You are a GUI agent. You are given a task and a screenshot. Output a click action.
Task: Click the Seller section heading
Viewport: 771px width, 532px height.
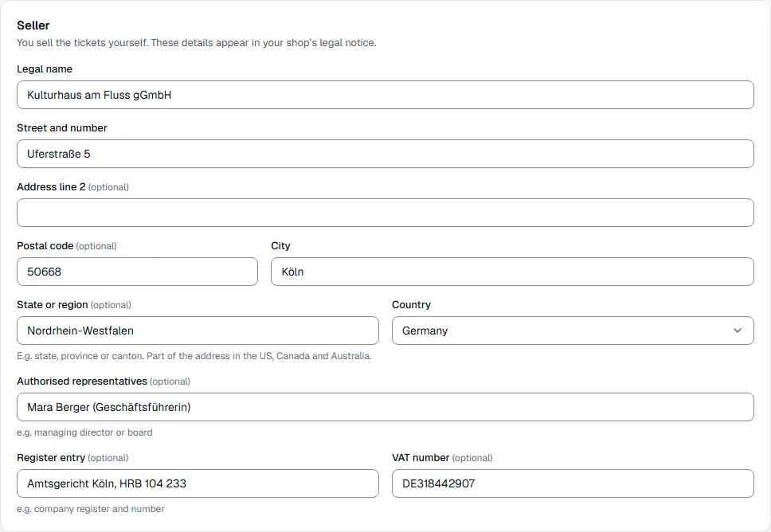point(33,25)
